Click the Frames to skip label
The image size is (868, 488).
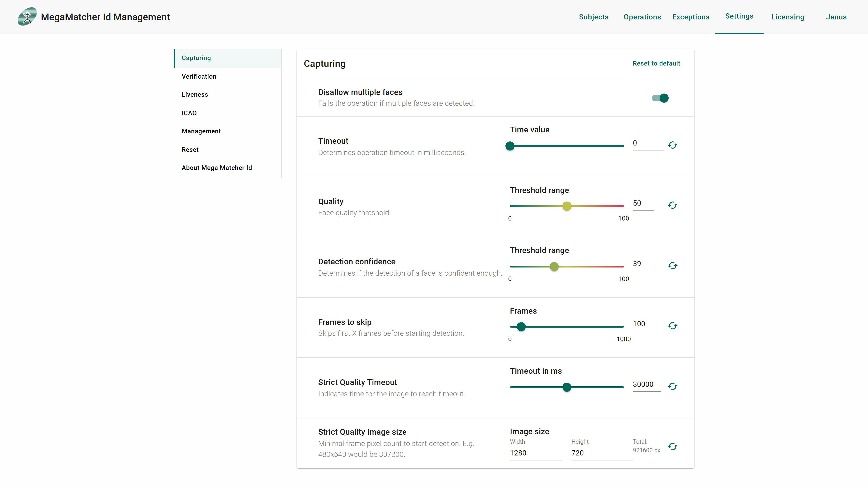[345, 322]
